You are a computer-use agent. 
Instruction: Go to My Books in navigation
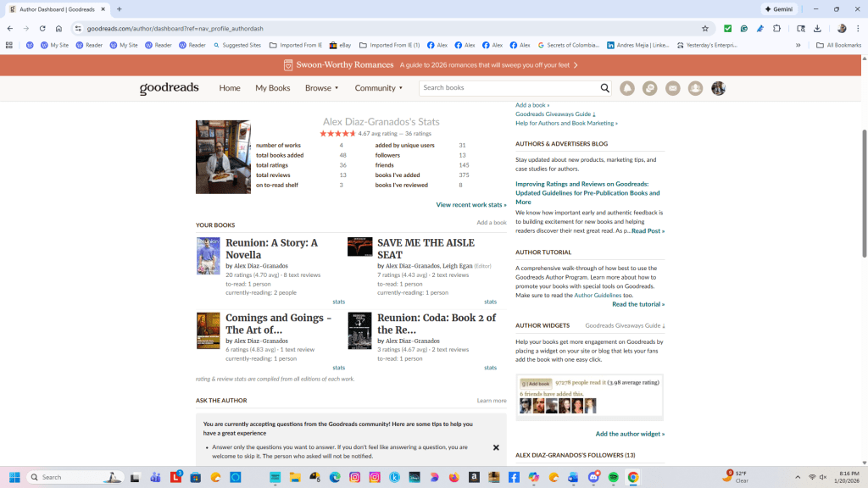tap(273, 88)
